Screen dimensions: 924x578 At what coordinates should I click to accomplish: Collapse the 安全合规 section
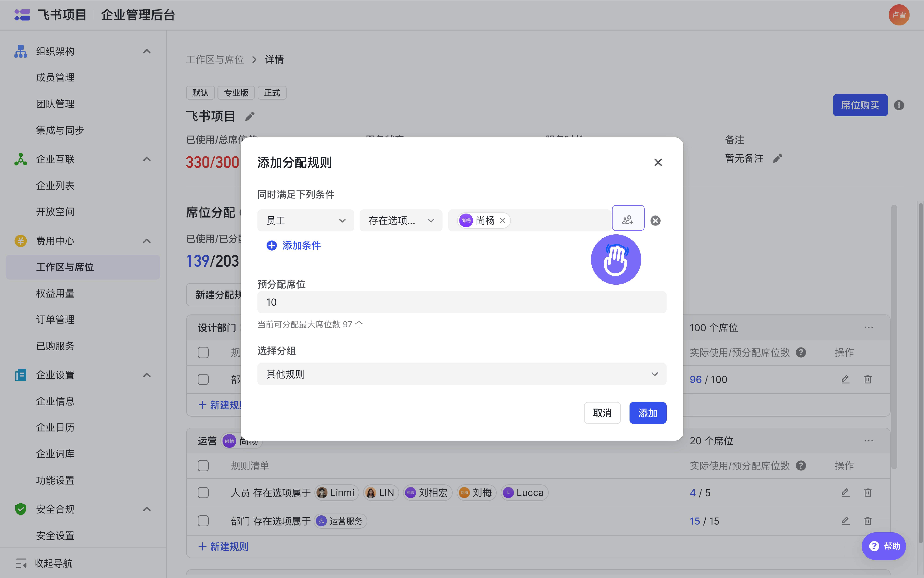(147, 509)
